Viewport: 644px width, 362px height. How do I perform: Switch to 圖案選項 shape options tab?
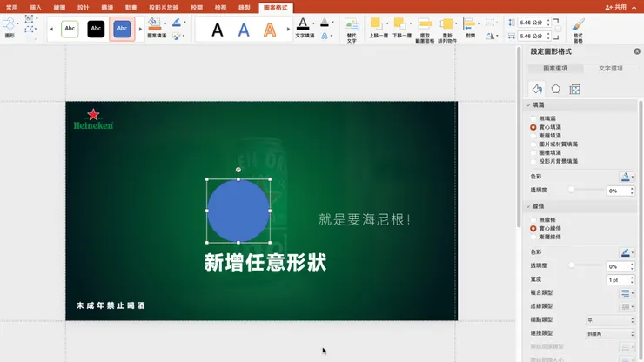point(555,68)
